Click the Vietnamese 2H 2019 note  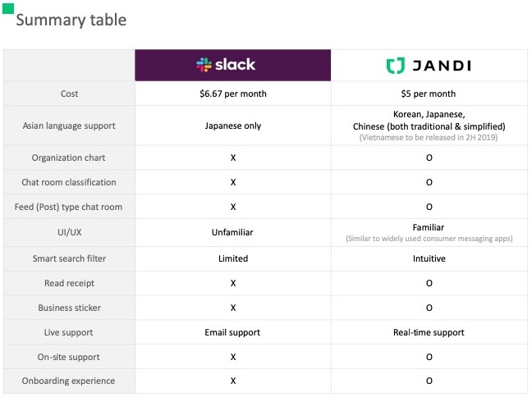point(429,139)
